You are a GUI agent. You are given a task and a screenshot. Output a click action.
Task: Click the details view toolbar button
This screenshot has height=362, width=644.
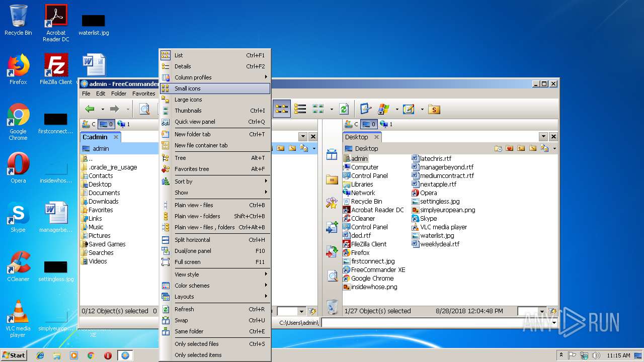tap(300, 109)
